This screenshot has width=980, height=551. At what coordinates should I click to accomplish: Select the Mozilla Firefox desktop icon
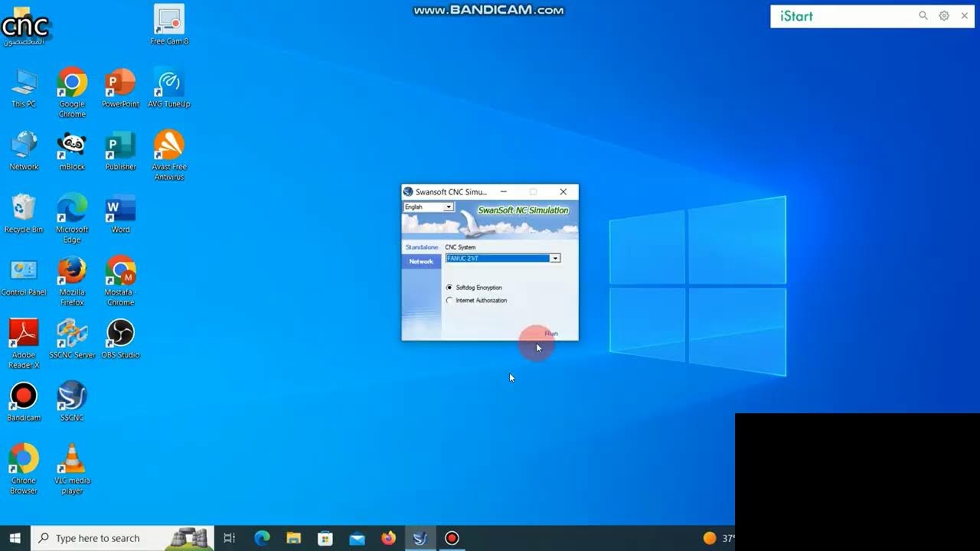72,280
